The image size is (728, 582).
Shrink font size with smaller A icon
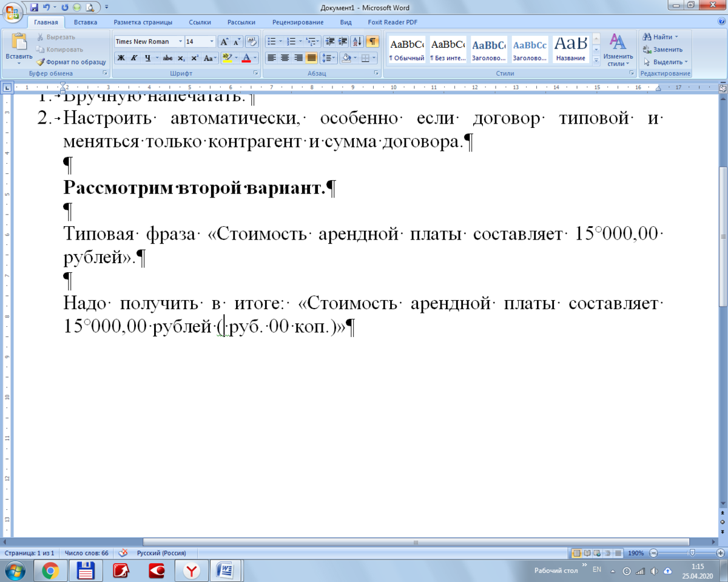[x=236, y=42]
